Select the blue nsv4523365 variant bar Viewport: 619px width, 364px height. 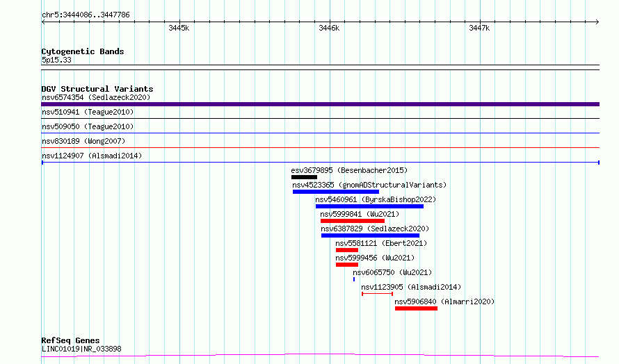(x=336, y=192)
